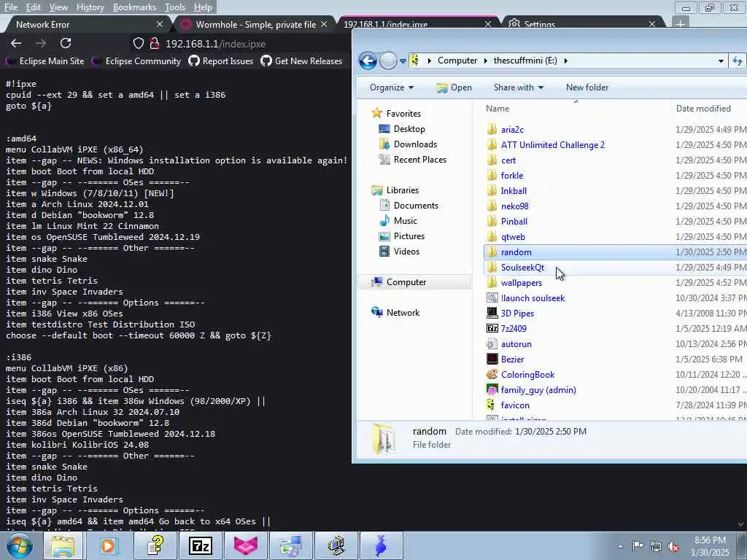Open the Edit menu

[x=33, y=7]
